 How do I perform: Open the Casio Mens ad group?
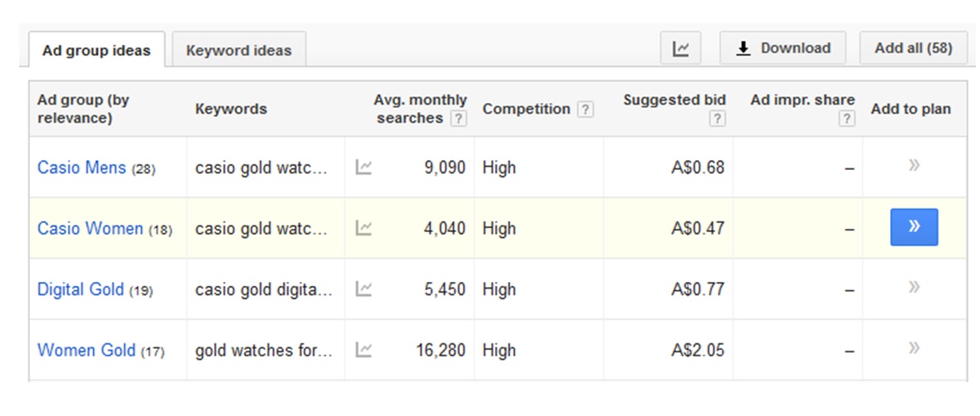82,168
